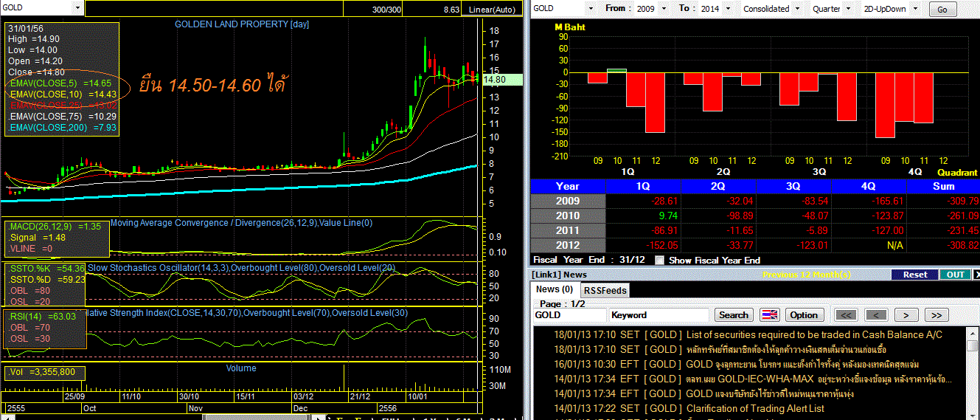Click the 2011 4Q value -127.00
Image resolution: width=980 pixels, height=420 pixels.
click(x=868, y=230)
